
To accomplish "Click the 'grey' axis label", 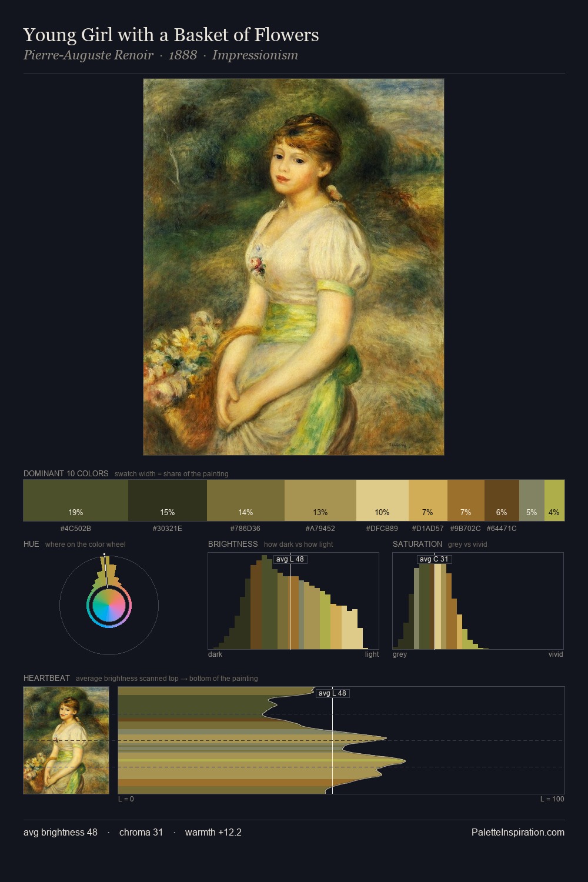I will click(400, 654).
